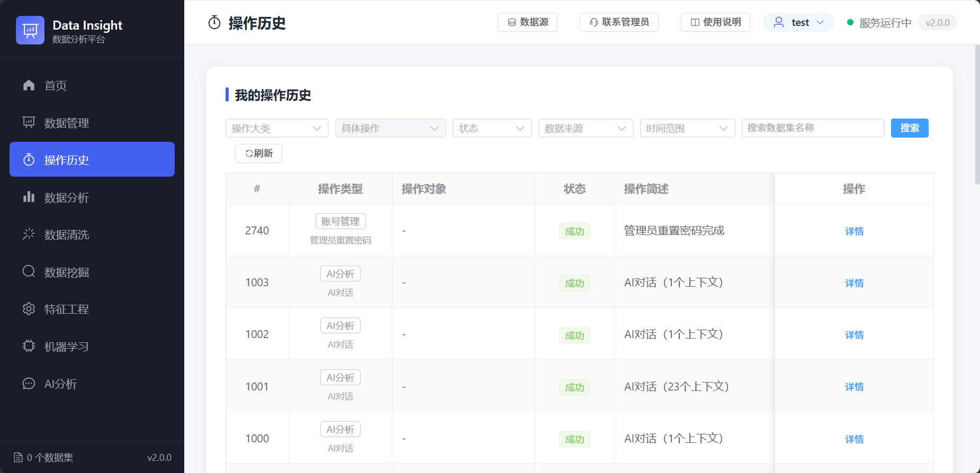Click the 数据源 header button
This screenshot has width=980, height=473.
click(527, 22)
